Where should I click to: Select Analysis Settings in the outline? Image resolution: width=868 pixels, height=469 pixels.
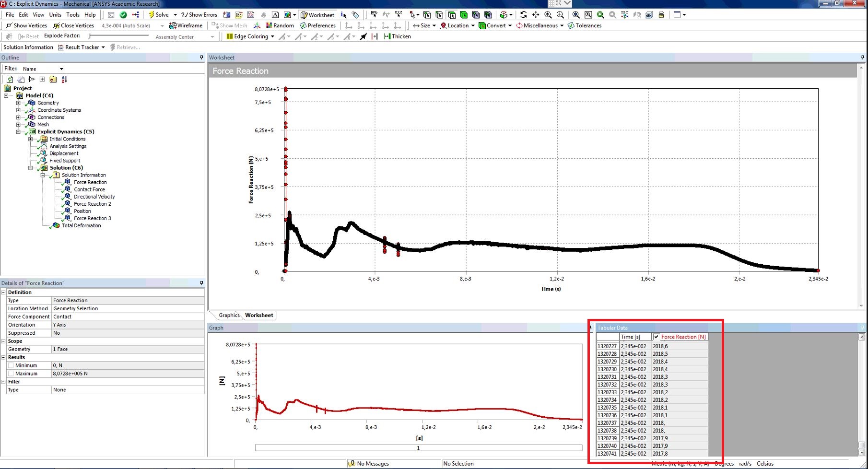pos(68,146)
